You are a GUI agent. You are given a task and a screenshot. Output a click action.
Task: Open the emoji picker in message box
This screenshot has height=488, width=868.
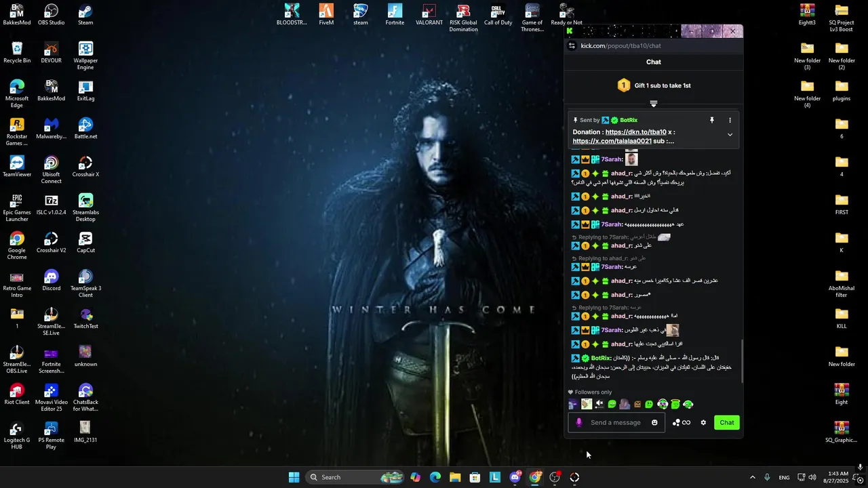[654, 422]
